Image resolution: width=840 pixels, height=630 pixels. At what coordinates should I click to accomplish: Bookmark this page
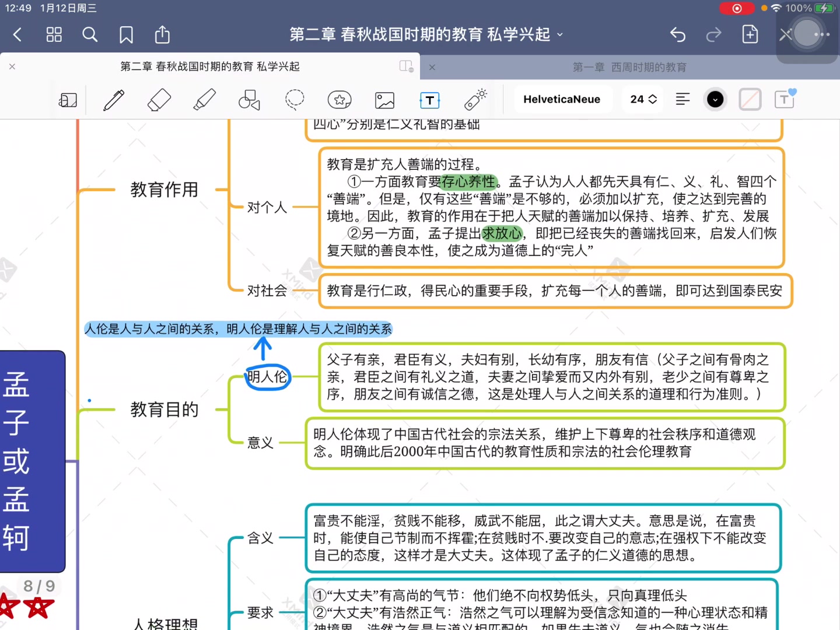126,35
